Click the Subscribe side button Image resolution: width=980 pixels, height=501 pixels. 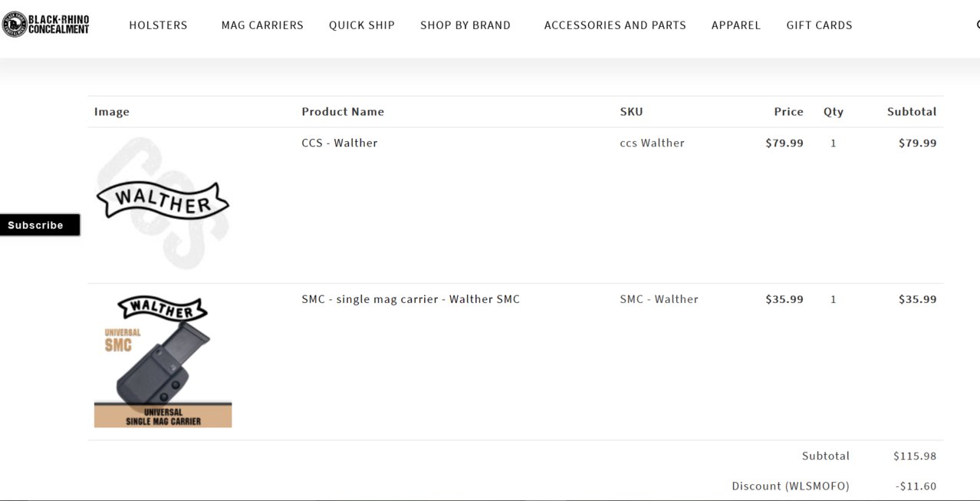[x=40, y=225]
